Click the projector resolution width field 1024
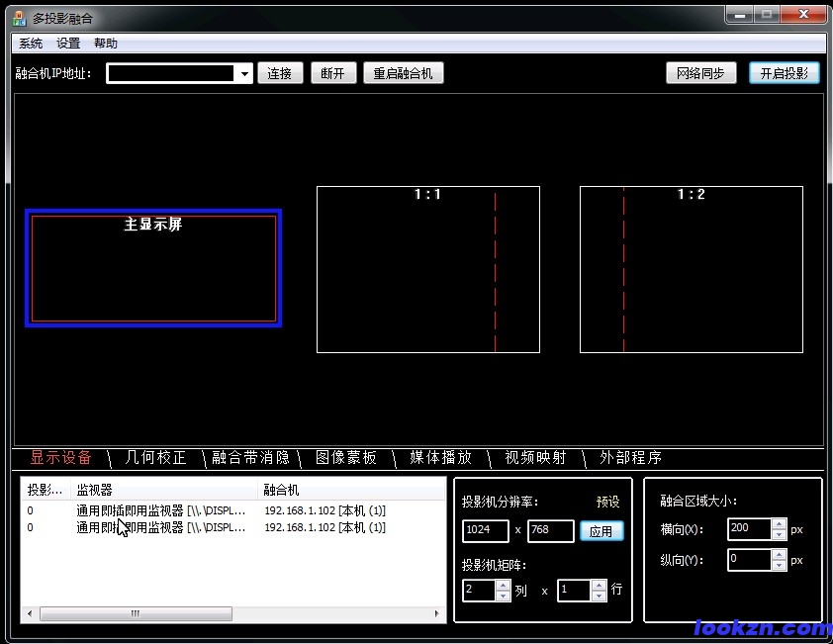 click(485, 531)
